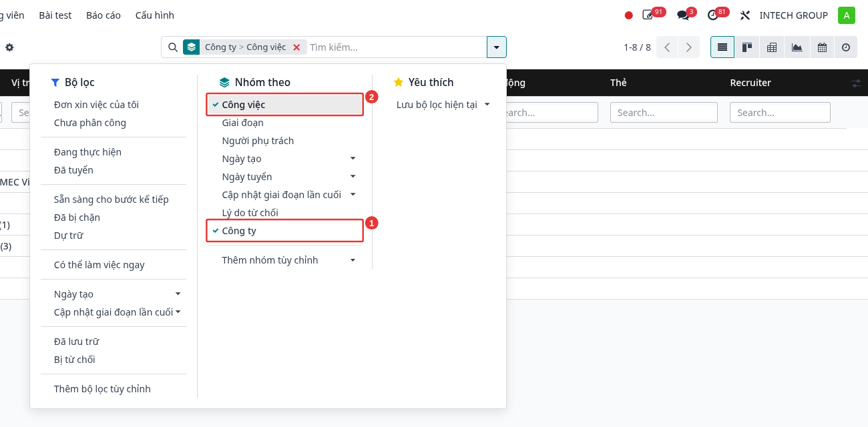Open the clock activities icon with 81 badge
The image size is (868, 427).
713,15
